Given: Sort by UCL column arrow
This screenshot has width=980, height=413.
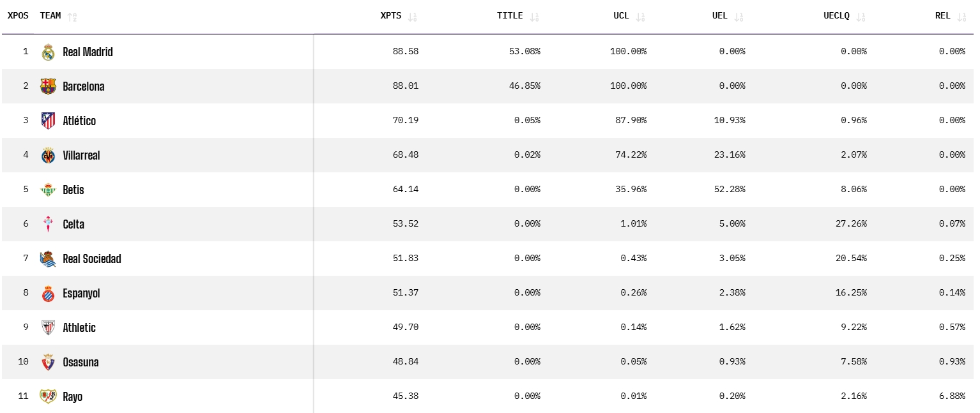Looking at the screenshot, I should 641,17.
